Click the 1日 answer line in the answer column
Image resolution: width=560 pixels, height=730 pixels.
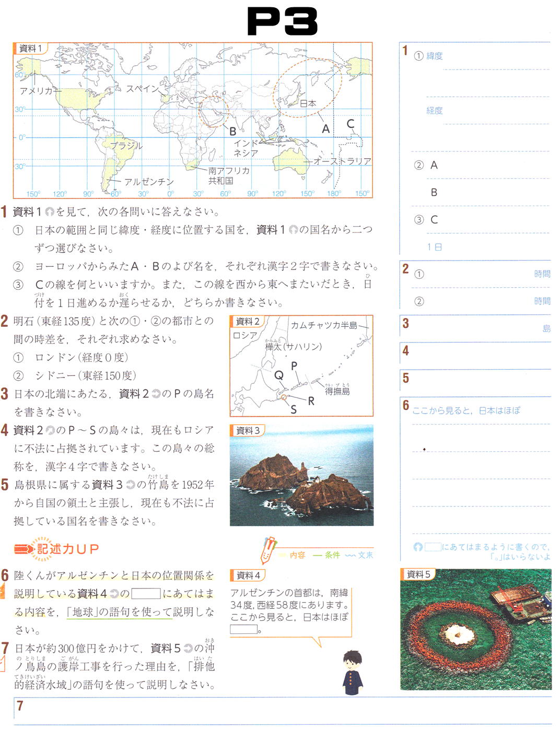coord(488,247)
